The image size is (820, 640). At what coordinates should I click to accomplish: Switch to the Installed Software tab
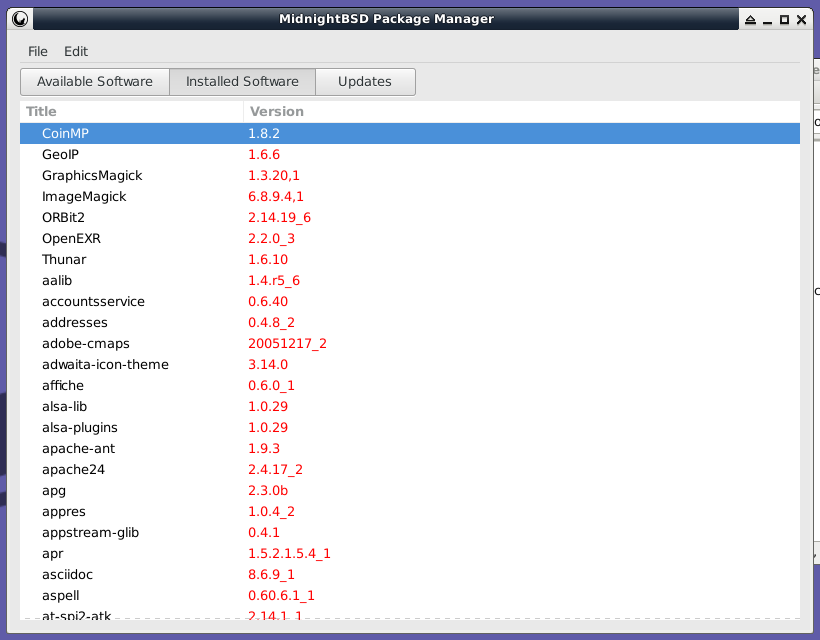tap(242, 82)
